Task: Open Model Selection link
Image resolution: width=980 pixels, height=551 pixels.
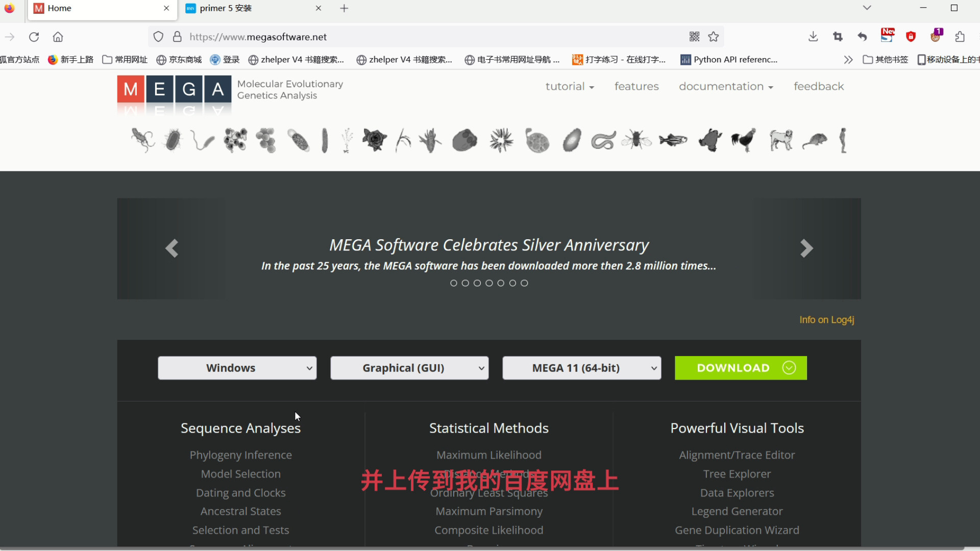Action: [x=241, y=474]
